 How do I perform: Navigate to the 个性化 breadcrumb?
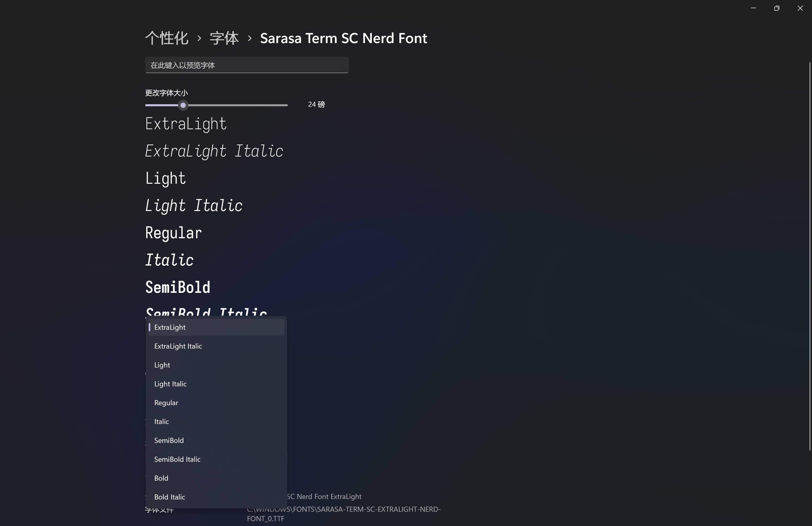tap(167, 38)
